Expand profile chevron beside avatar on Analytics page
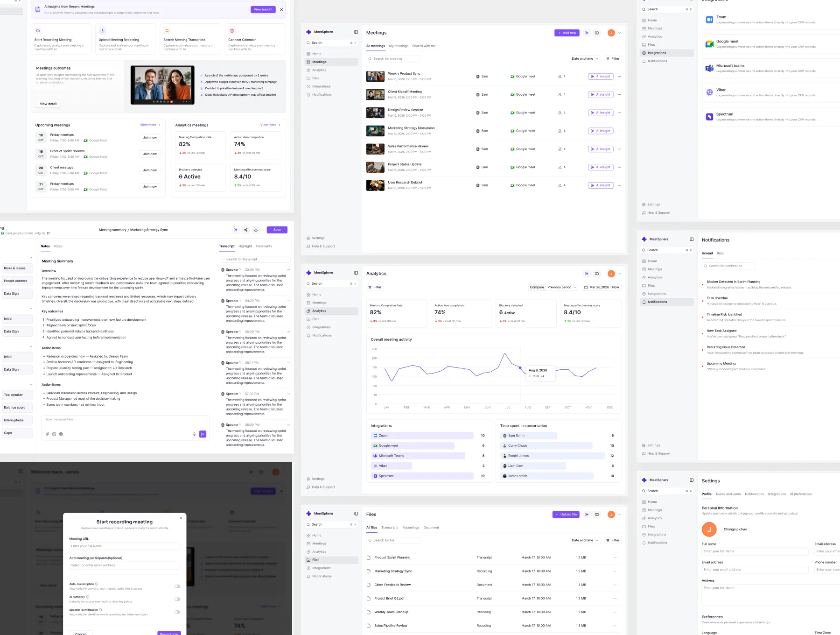Image resolution: width=840 pixels, height=635 pixels. [x=620, y=274]
